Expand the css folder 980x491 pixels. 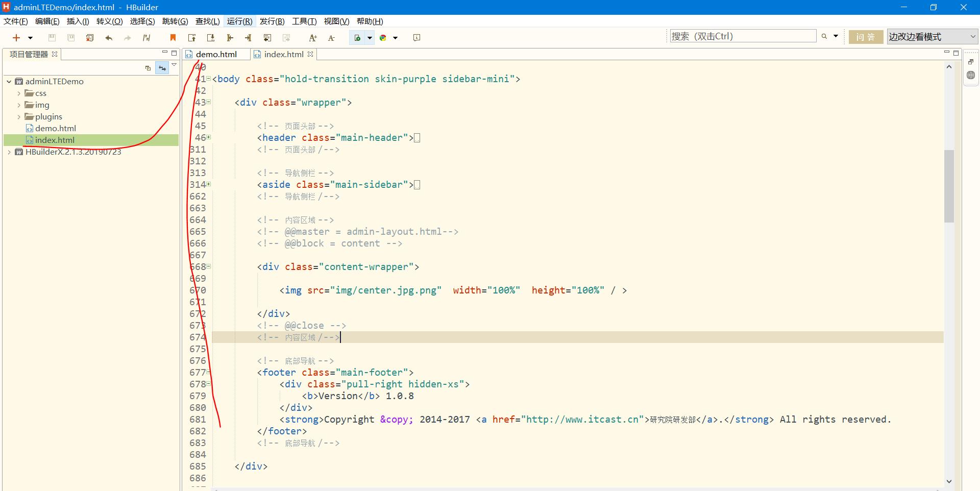pyautogui.click(x=19, y=93)
